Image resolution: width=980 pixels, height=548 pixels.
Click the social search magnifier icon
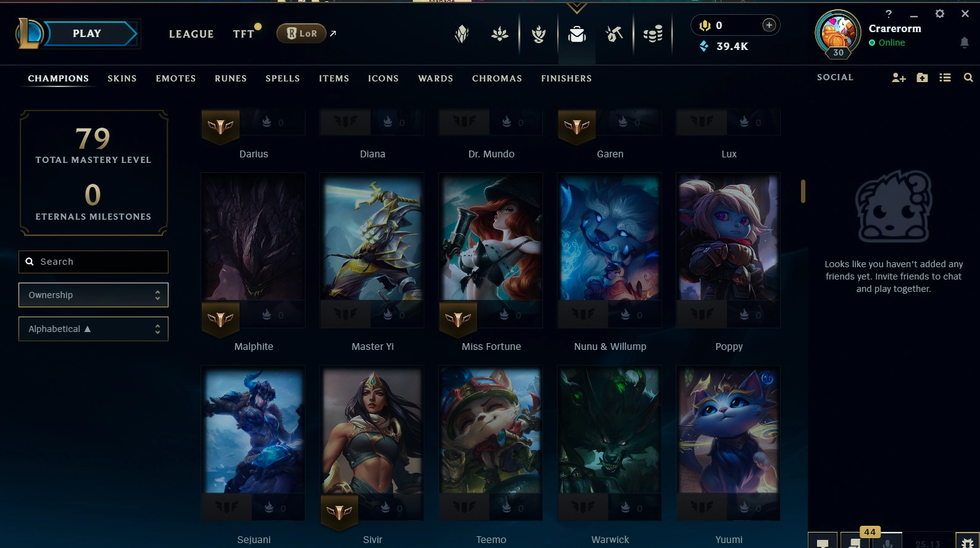pos(968,78)
